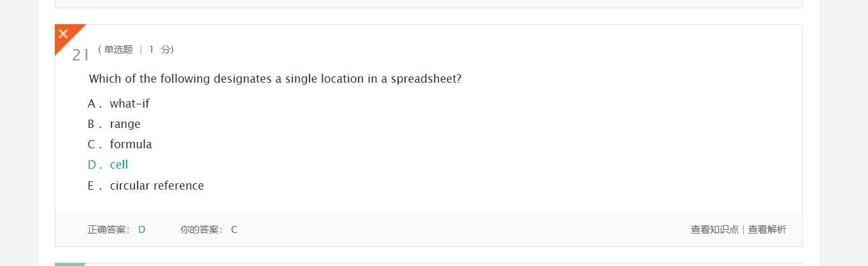
Task: Select option C formula
Action: [x=120, y=144]
